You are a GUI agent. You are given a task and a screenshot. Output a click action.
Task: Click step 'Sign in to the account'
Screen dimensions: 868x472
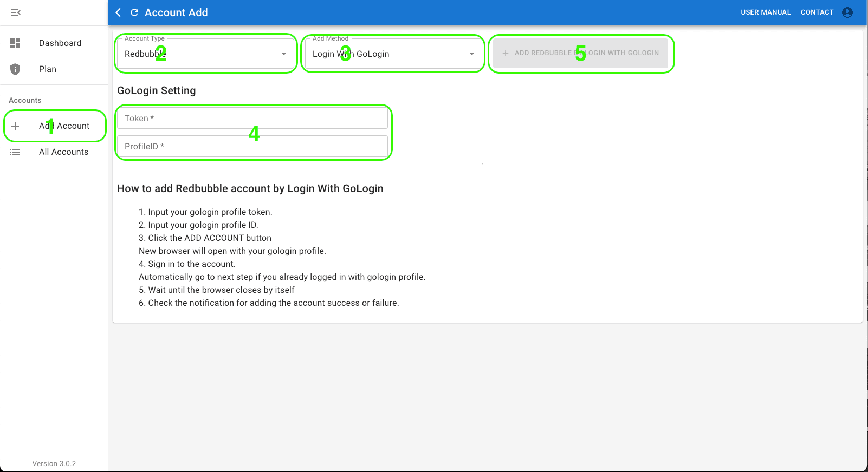click(x=187, y=264)
